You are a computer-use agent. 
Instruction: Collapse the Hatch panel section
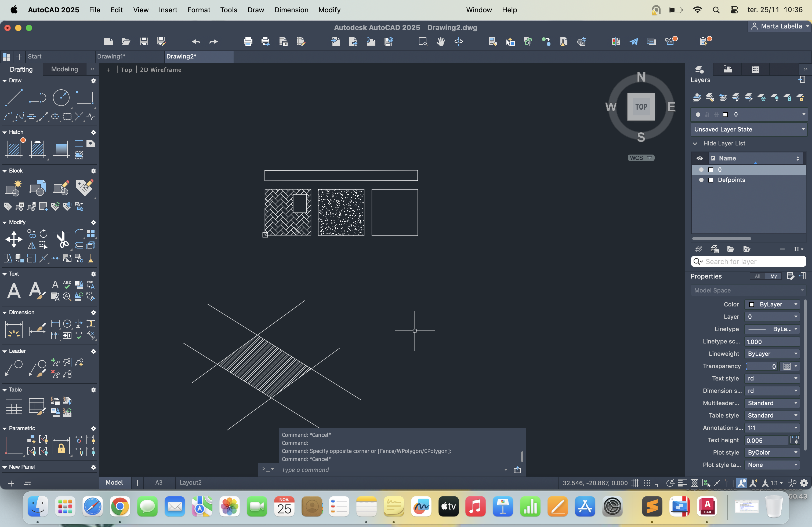(5, 132)
